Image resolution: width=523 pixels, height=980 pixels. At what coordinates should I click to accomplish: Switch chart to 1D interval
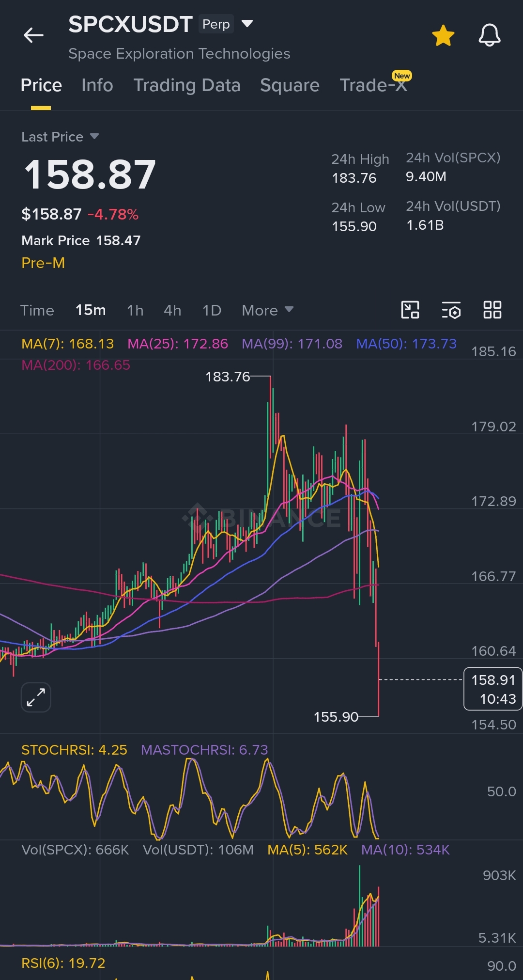point(212,310)
